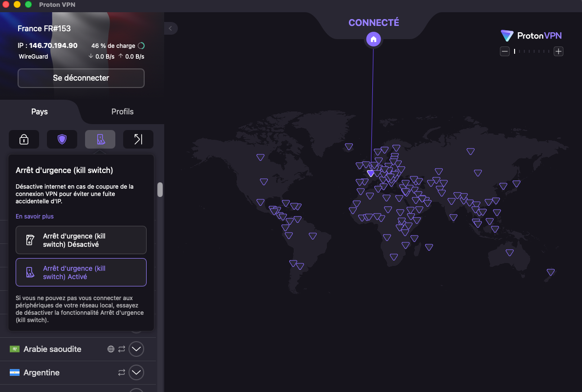Click the globe icon for Arabie saoudite
The image size is (582, 392).
tap(111, 349)
